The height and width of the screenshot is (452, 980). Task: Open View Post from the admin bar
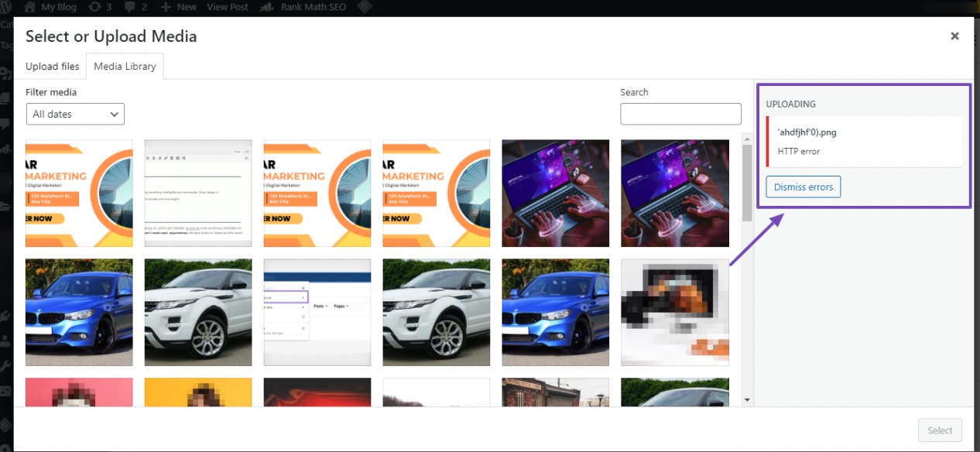(227, 7)
